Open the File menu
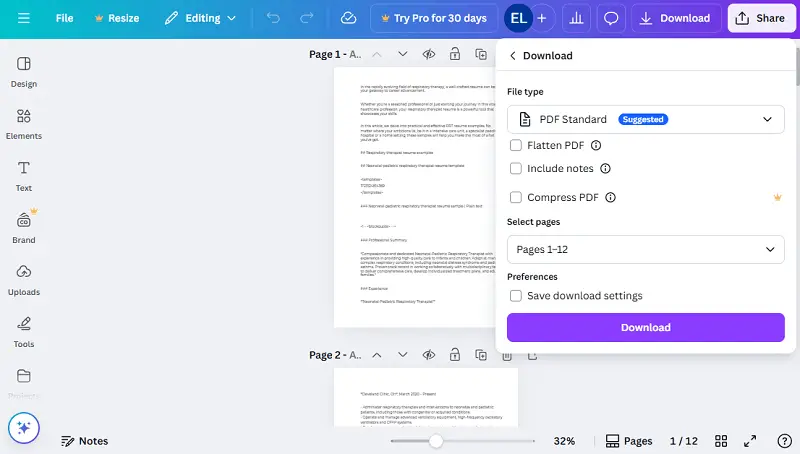Image resolution: width=800 pixels, height=454 pixels. 64,18
